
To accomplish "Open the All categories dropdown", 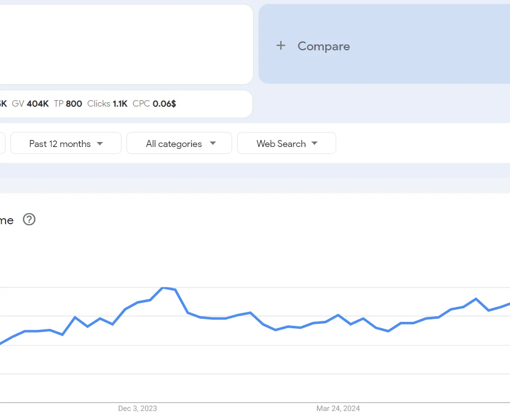I will (179, 143).
